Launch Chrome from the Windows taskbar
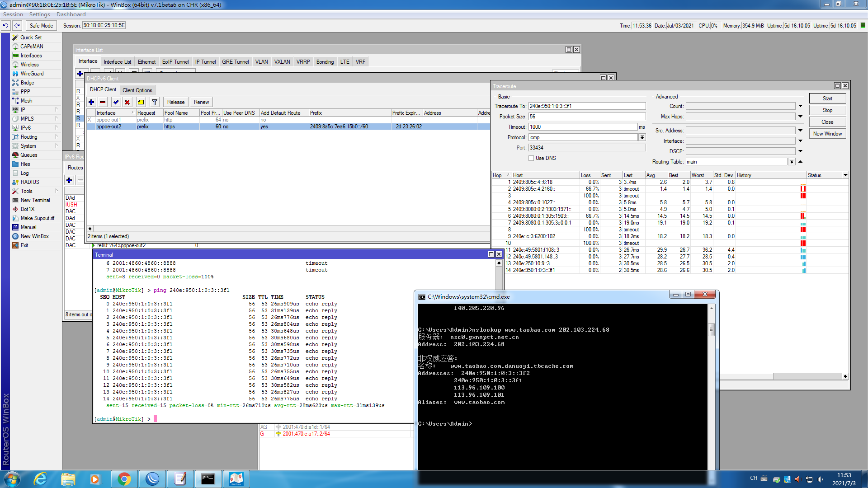The width and height of the screenshot is (868, 488). pos(124,479)
